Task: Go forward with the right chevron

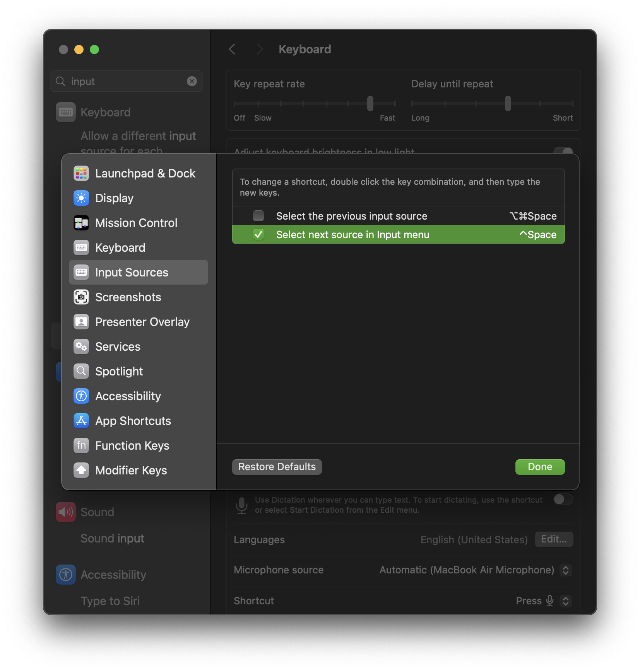Action: coord(260,49)
